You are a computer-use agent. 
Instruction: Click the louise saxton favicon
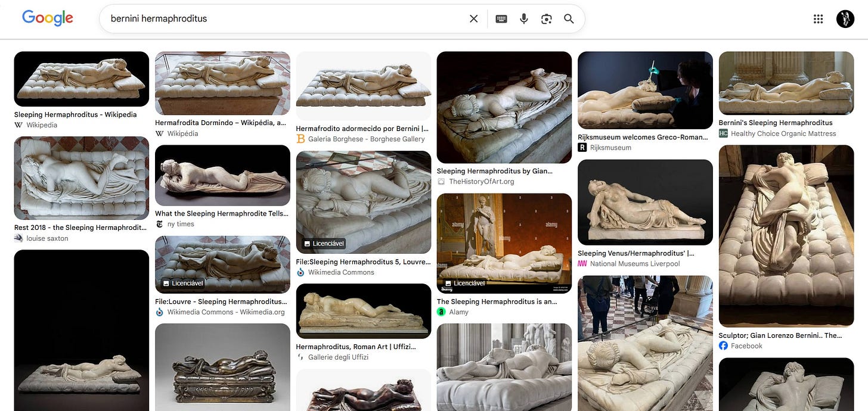[x=18, y=238]
